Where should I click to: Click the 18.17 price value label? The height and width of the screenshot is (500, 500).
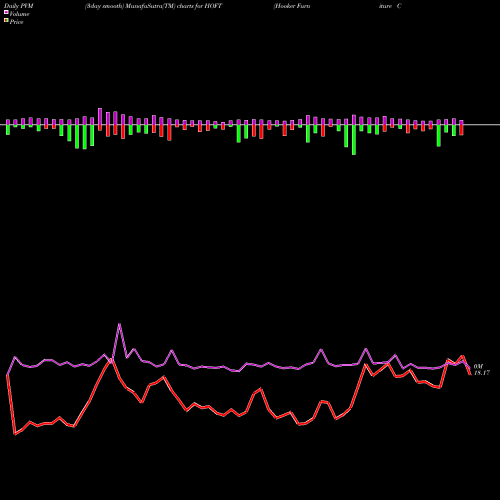482,373
